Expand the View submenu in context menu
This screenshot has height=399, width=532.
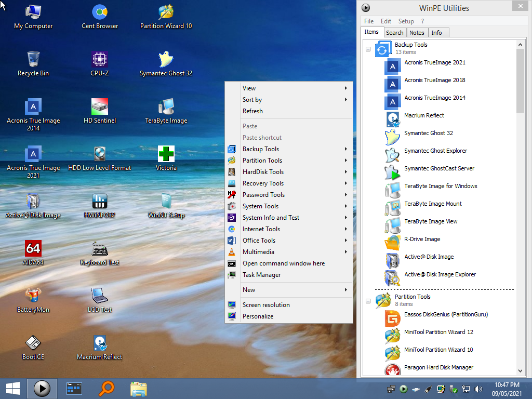coord(289,88)
